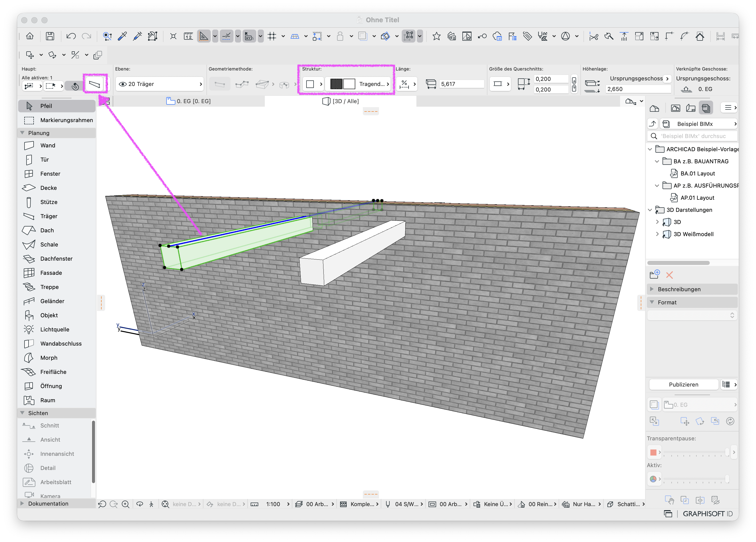756x542 pixels.
Task: Expand the 3D Weißmodell tree item
Action: pyautogui.click(x=657, y=234)
